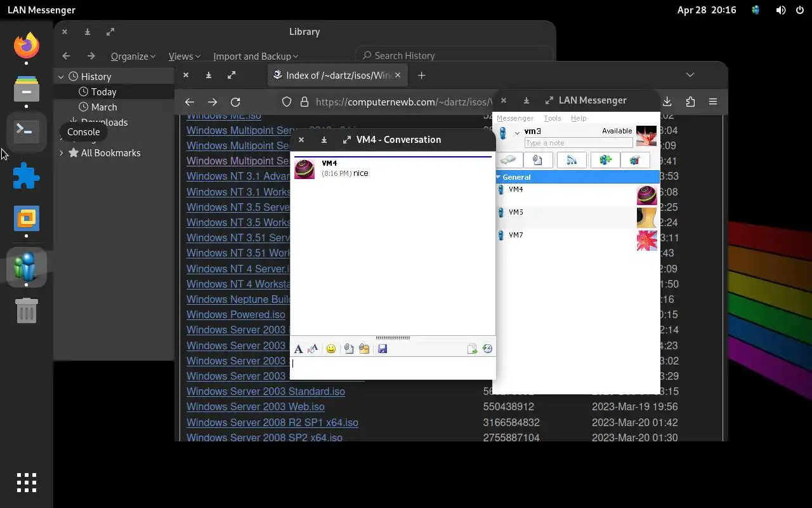Open Windows Powered.iso link

[x=236, y=315]
